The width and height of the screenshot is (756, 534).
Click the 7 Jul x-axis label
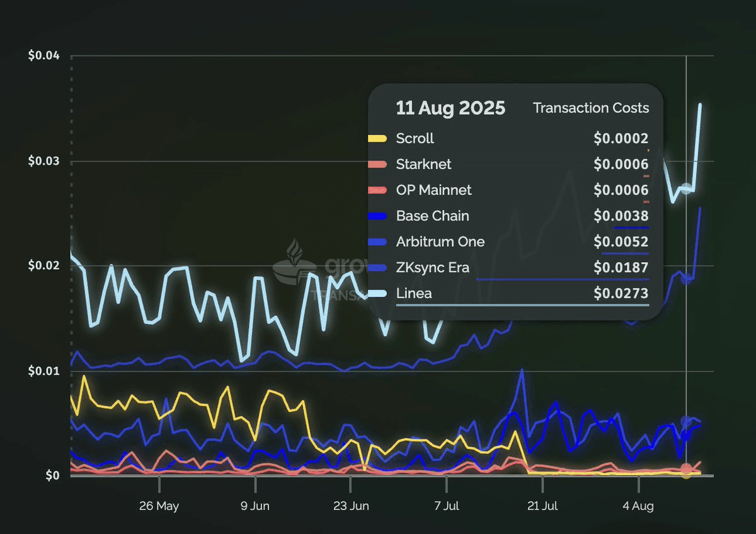coord(447,506)
